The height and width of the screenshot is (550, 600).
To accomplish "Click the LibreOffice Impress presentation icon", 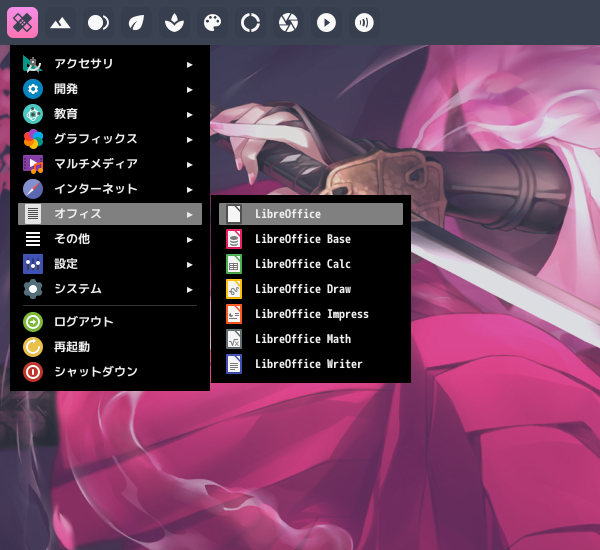I will point(234,314).
